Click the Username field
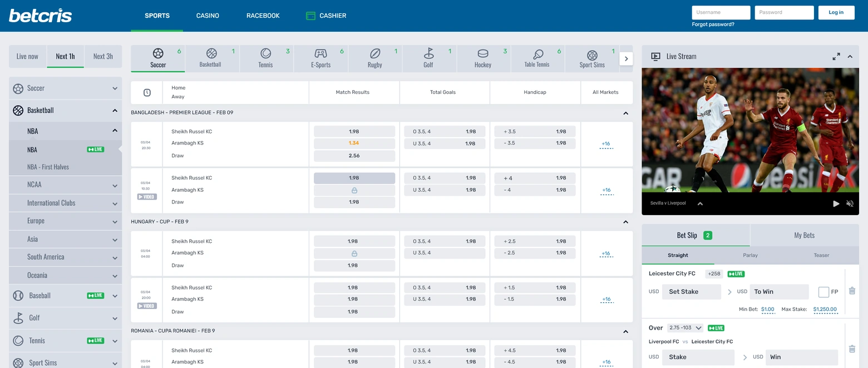The image size is (868, 368). click(721, 12)
